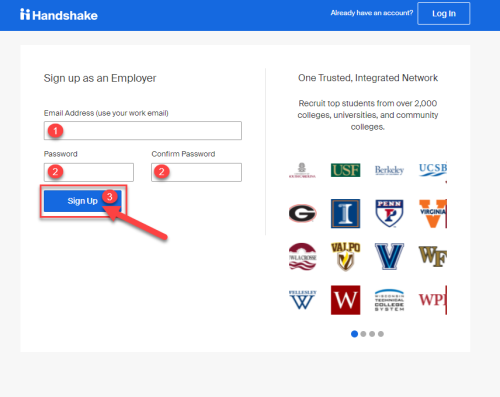The width and height of the screenshot is (500, 397).
Task: Click the Handshake logo in header
Action: (59, 15)
